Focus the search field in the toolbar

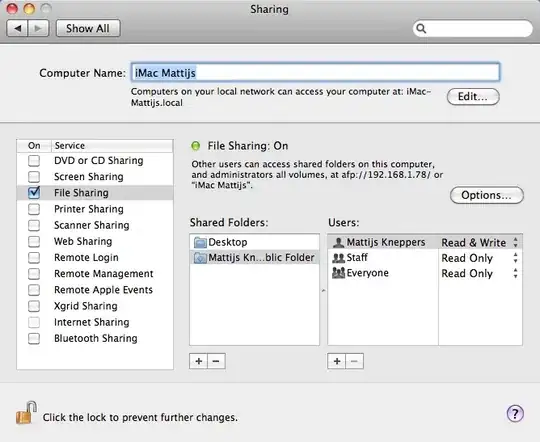tap(472, 28)
